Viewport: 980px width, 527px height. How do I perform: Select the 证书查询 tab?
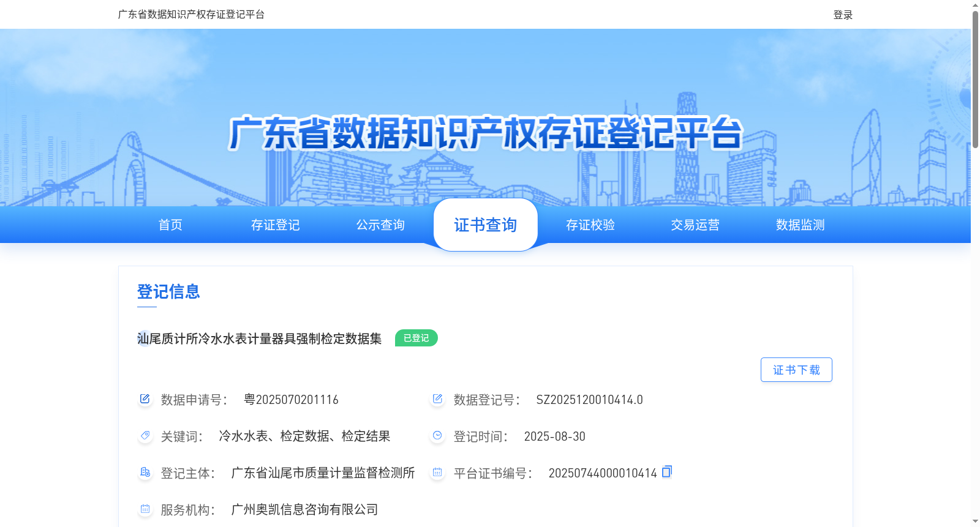tap(486, 225)
